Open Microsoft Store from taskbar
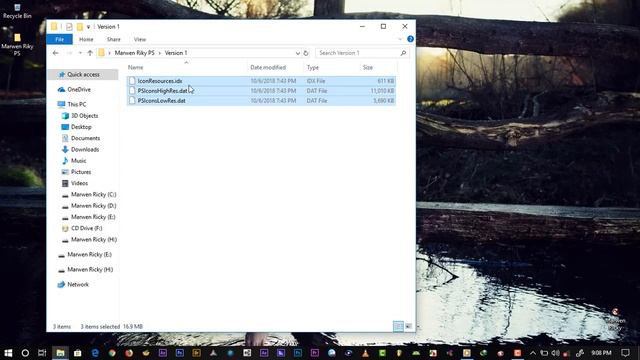The image size is (640, 360). 78,353
